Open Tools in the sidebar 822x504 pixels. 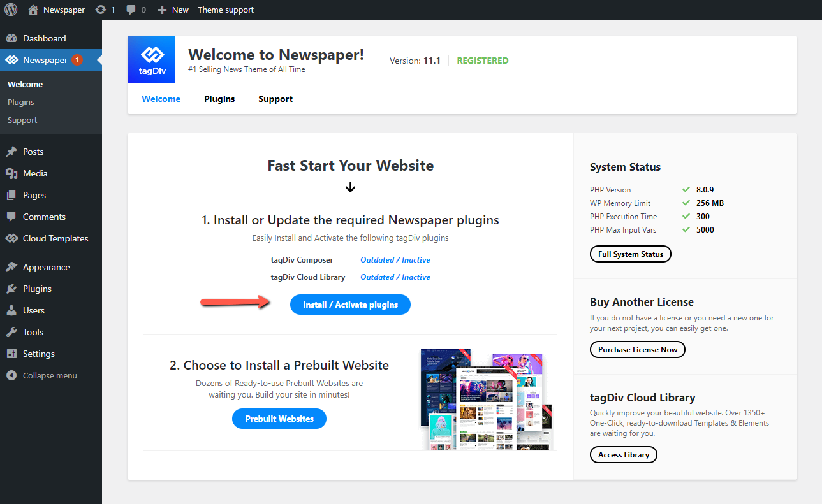tap(33, 332)
